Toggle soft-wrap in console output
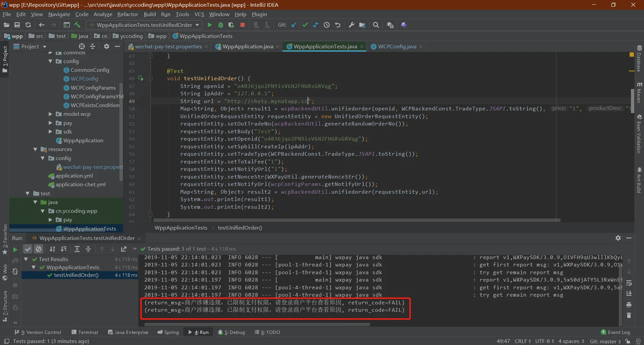644x345 pixels. click(x=629, y=283)
